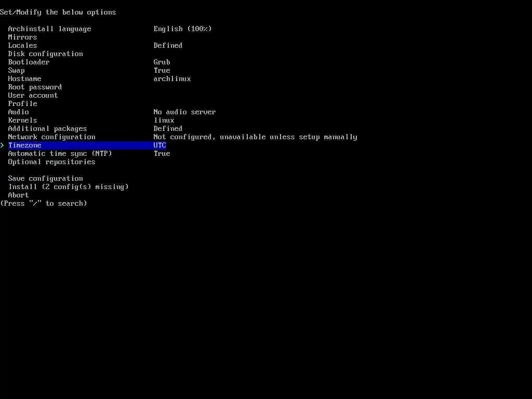Click the Grub bootloader value
Image resolution: width=532 pixels, height=399 pixels.
tap(162, 62)
